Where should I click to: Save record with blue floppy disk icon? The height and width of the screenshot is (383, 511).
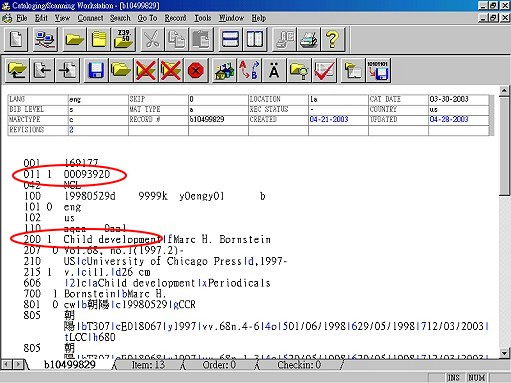[x=96, y=70]
